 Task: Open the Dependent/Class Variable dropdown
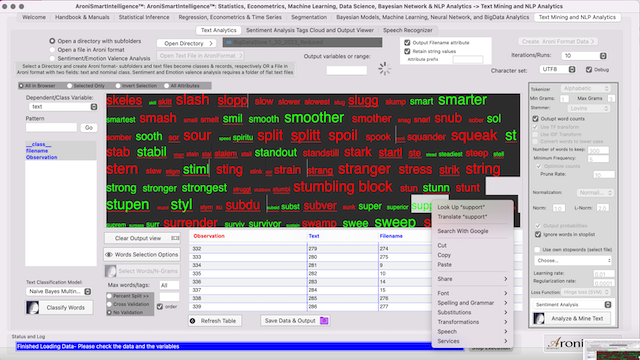coord(63,107)
